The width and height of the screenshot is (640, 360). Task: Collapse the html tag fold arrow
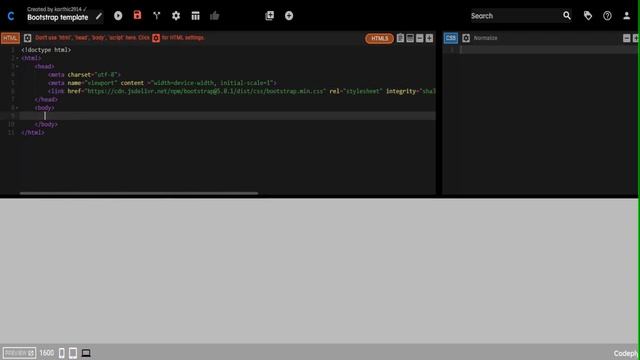pyautogui.click(x=17, y=58)
